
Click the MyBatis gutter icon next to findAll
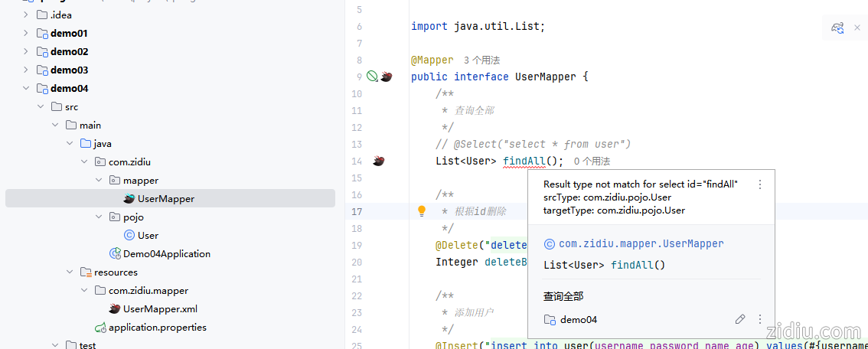(378, 161)
